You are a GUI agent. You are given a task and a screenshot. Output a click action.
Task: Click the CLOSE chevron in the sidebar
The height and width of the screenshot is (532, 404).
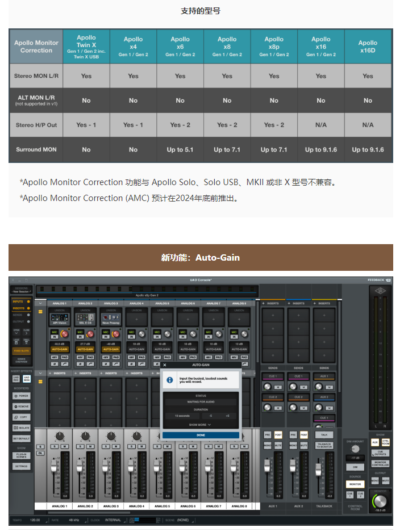click(x=27, y=332)
